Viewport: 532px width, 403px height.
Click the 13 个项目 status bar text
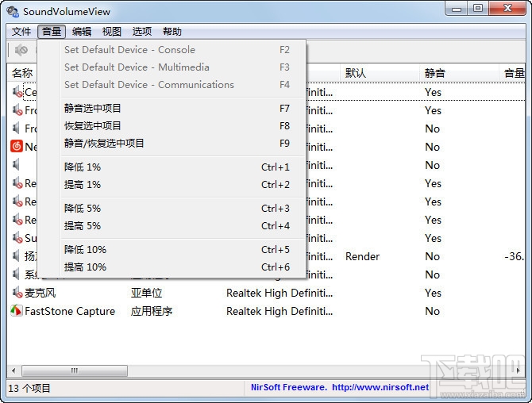click(x=29, y=388)
